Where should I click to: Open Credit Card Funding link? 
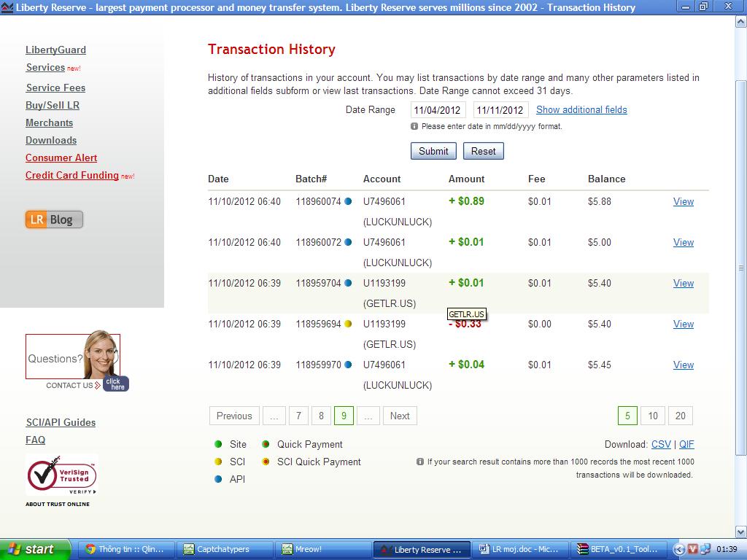pos(72,175)
